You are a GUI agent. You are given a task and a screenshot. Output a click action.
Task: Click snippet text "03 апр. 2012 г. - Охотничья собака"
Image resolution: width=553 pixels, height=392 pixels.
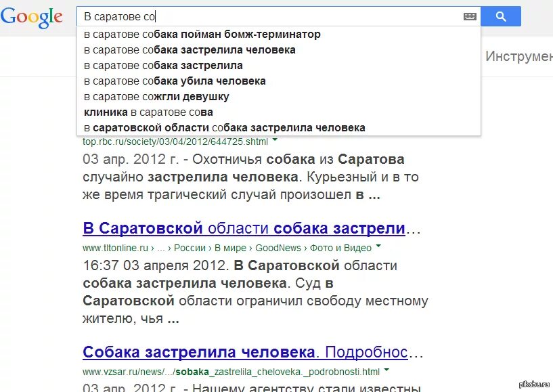[x=199, y=159]
